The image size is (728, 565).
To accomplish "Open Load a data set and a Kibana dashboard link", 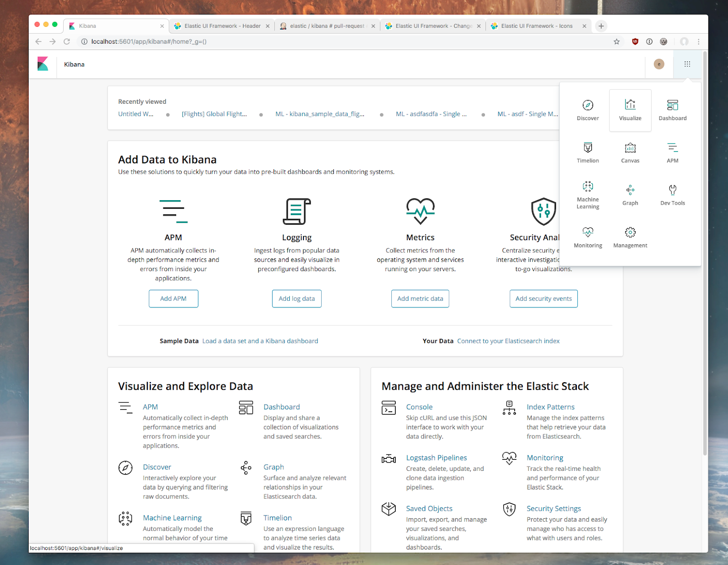I will pos(260,341).
